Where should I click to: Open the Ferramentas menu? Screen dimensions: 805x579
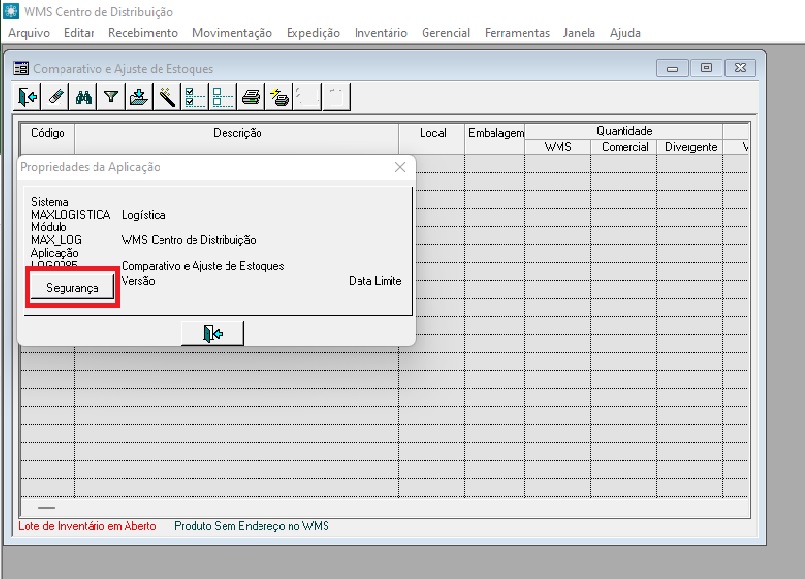point(517,33)
